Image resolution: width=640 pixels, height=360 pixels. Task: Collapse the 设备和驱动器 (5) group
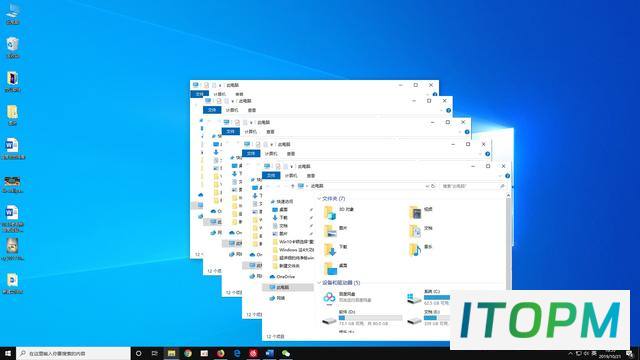[x=319, y=283]
